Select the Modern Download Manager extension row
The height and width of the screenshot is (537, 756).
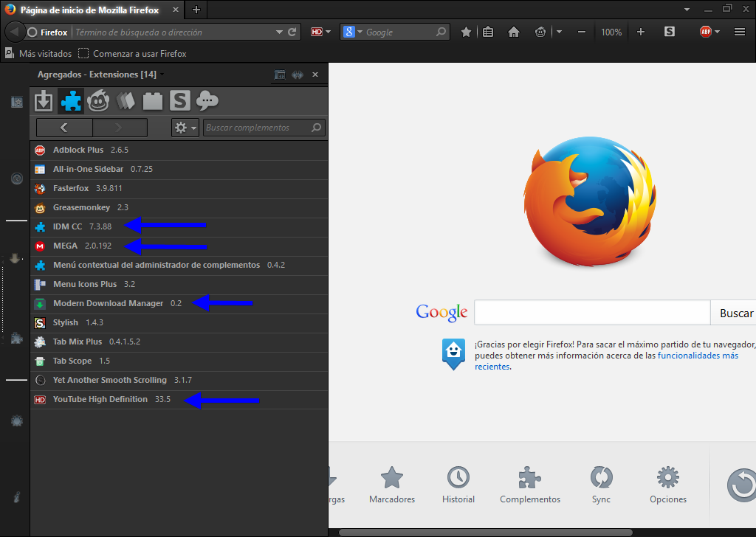[179, 304]
